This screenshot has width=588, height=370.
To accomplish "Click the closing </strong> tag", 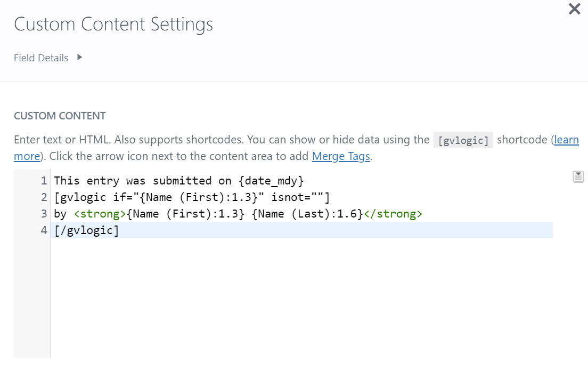I will click(393, 213).
